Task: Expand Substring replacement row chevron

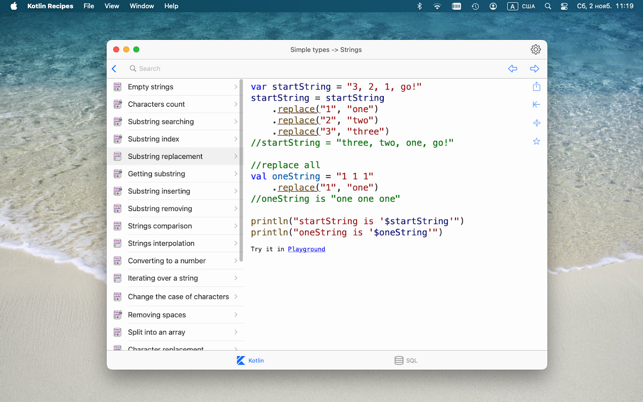Action: click(236, 156)
